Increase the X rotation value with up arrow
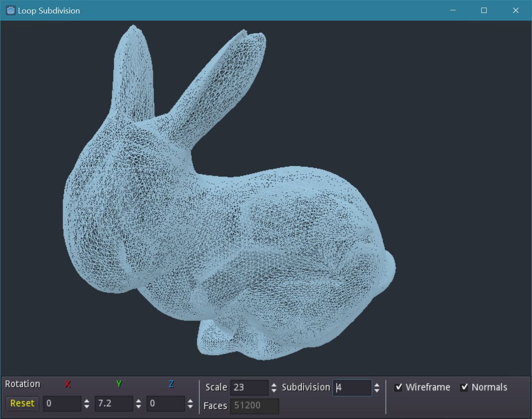This screenshot has height=419, width=532. coord(87,401)
